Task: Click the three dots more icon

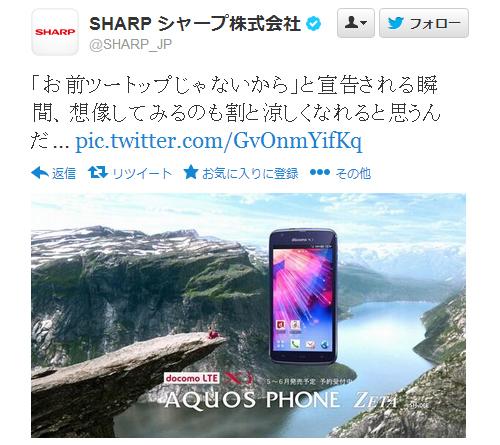Action: [x=320, y=172]
